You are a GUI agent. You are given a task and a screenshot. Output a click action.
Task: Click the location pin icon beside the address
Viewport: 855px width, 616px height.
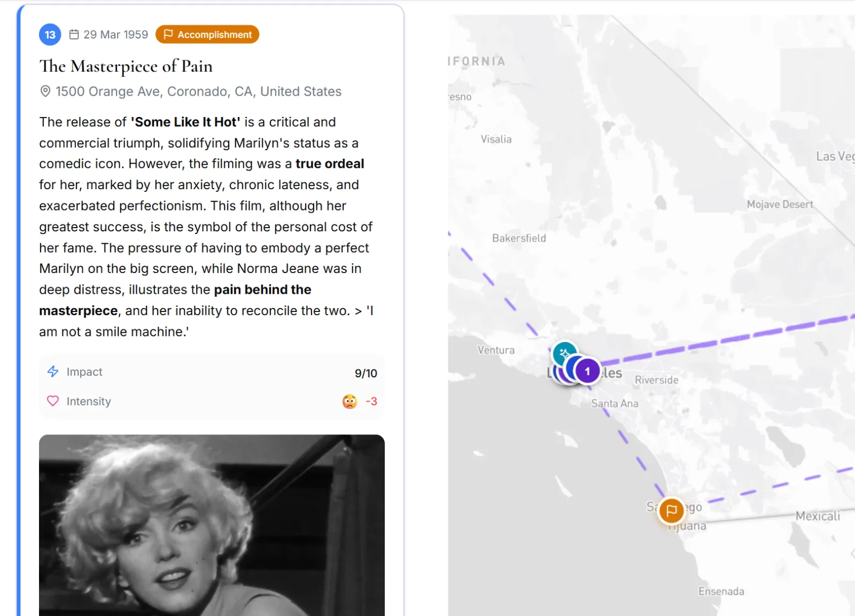[x=45, y=91]
